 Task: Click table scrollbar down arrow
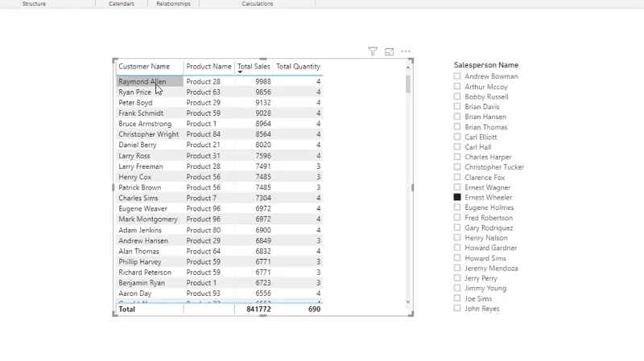[408, 302]
